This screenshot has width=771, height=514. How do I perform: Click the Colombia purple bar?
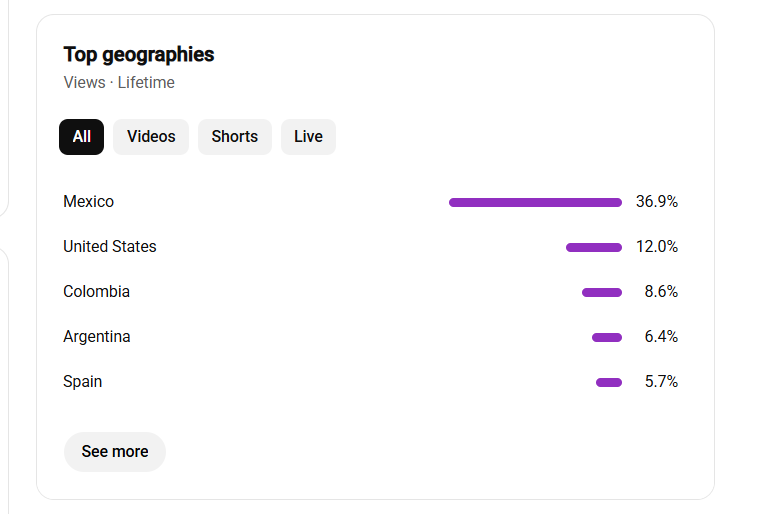click(x=602, y=293)
